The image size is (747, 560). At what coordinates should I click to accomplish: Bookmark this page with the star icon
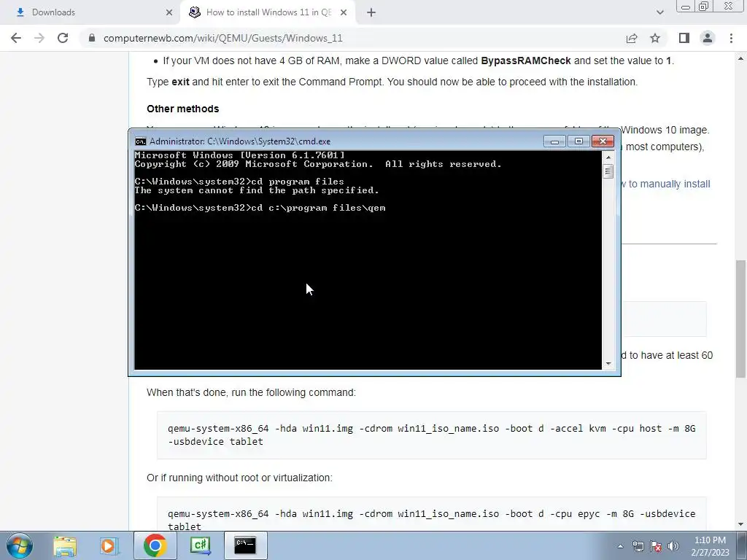coord(655,38)
